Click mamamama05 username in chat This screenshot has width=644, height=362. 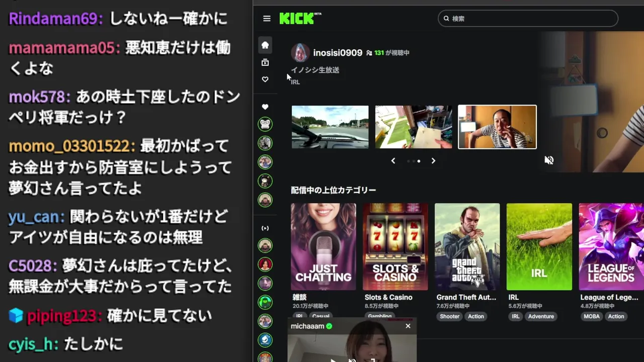[61, 48]
